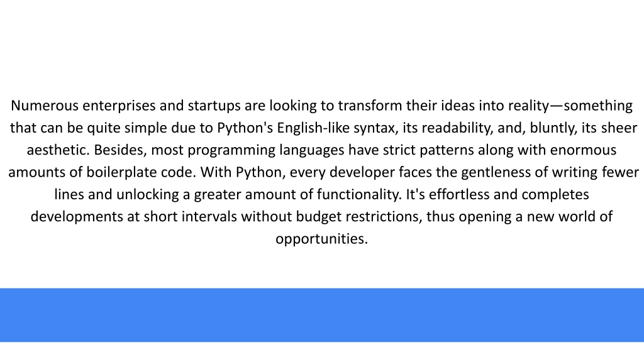The height and width of the screenshot is (362, 644).
Task: Click the blue horizontal band at the bottom
Action: pos(322,315)
